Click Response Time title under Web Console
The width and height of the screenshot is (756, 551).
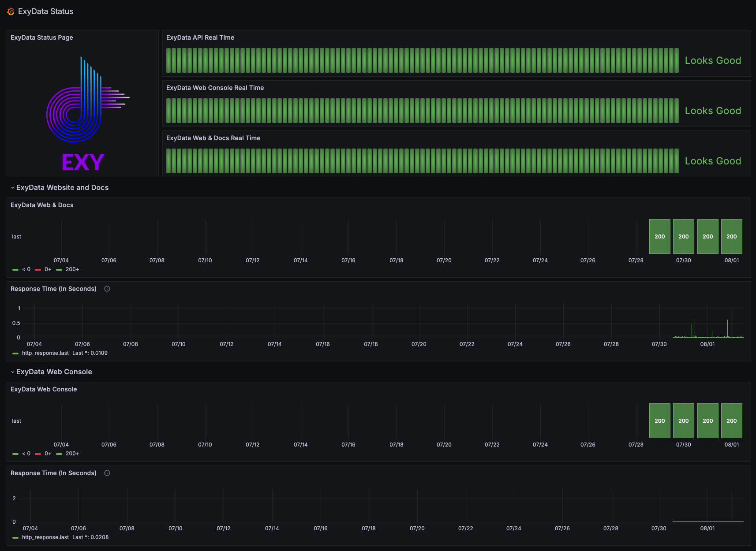[x=53, y=473]
